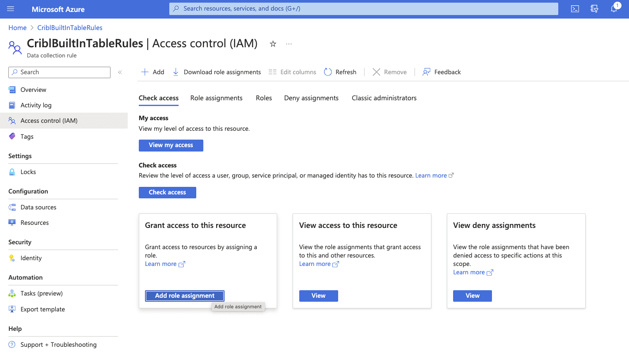The width and height of the screenshot is (629, 364).
Task: Switch to the Deny assignments tab
Action: tap(311, 98)
